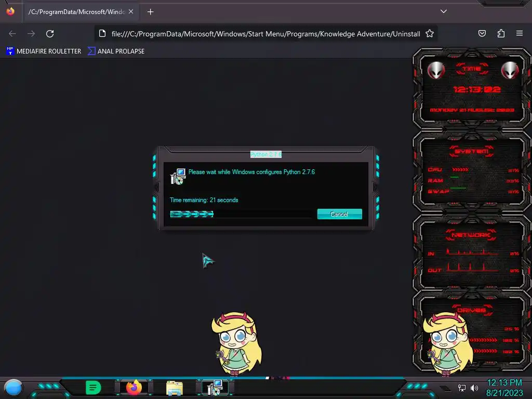
Task: Reload the current page
Action: pos(50,34)
